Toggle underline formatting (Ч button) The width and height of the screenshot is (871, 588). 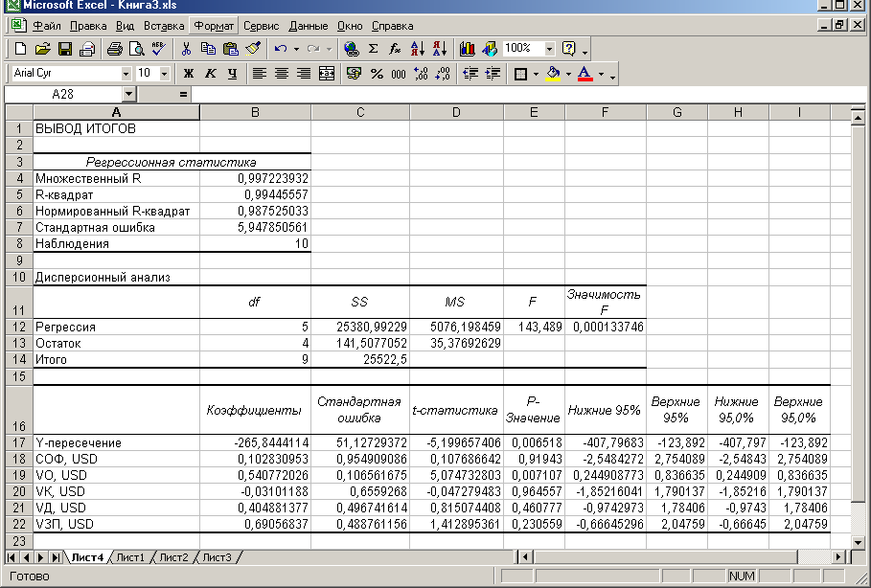tap(228, 73)
